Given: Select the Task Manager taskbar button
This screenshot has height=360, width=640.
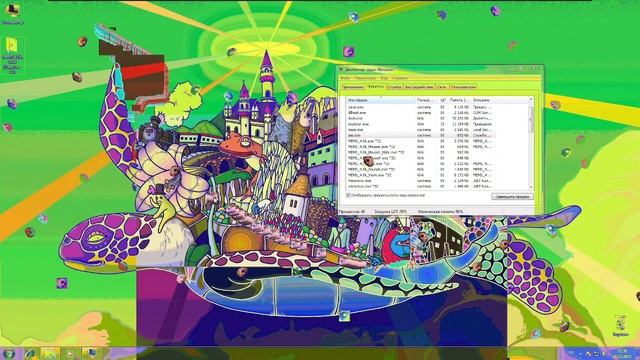Looking at the screenshot, I should click(91, 353).
